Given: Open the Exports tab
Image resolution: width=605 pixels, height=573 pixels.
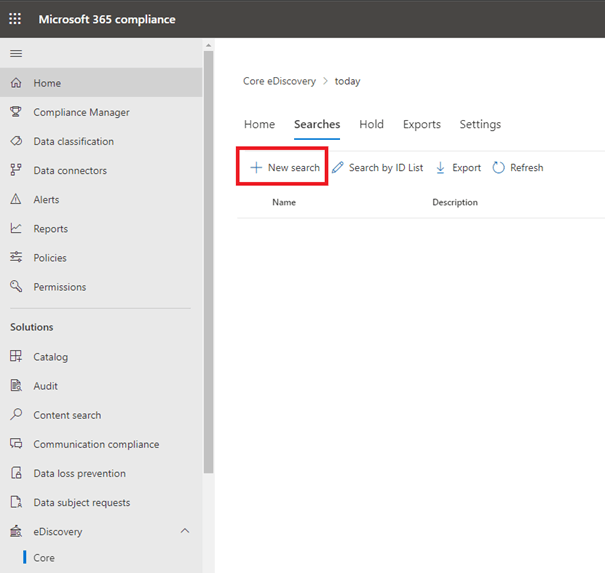Looking at the screenshot, I should point(421,124).
